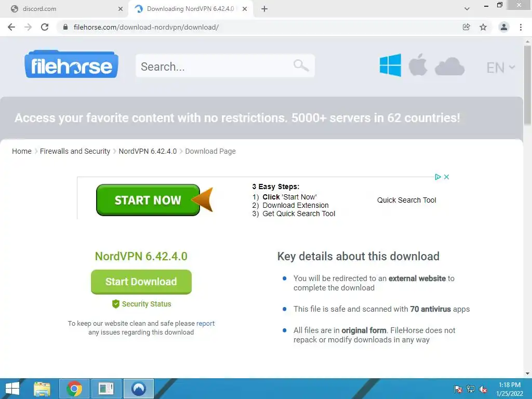Switch to the discord.com tab
The width and height of the screenshot is (532, 399).
[64, 9]
